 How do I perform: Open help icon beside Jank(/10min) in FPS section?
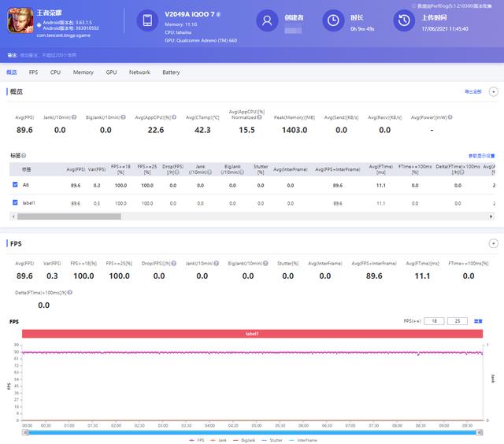pos(217,263)
